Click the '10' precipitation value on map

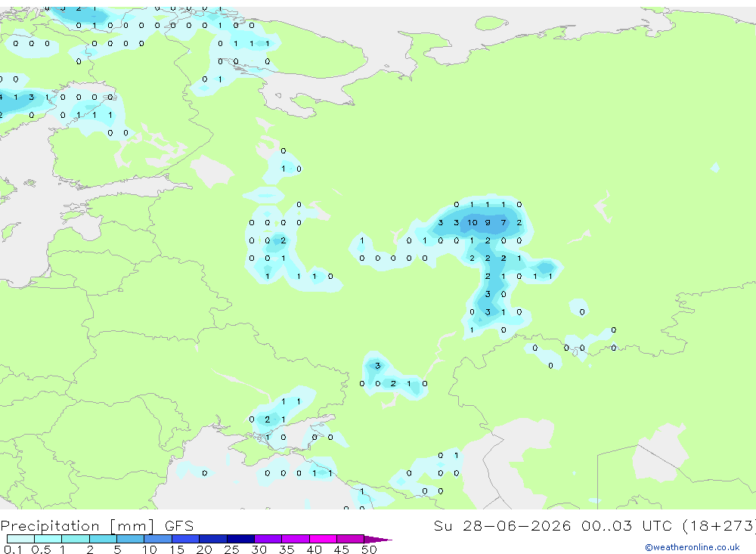point(472,222)
